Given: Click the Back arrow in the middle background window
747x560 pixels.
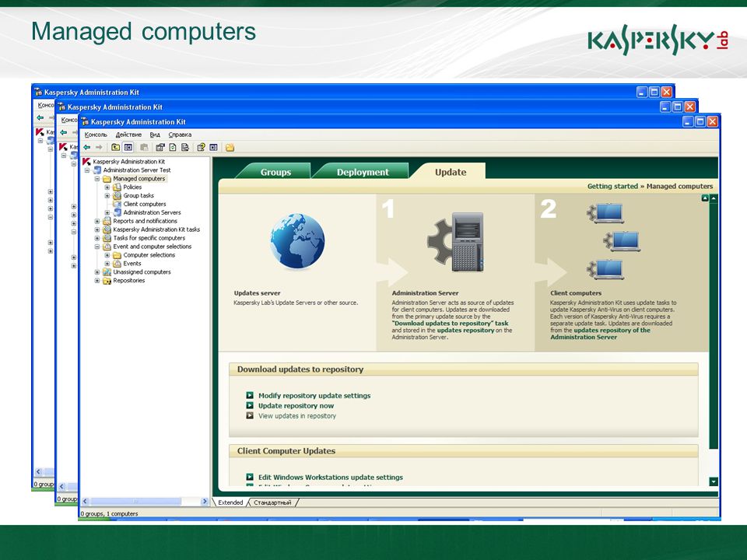Looking at the screenshot, I should tap(64, 132).
